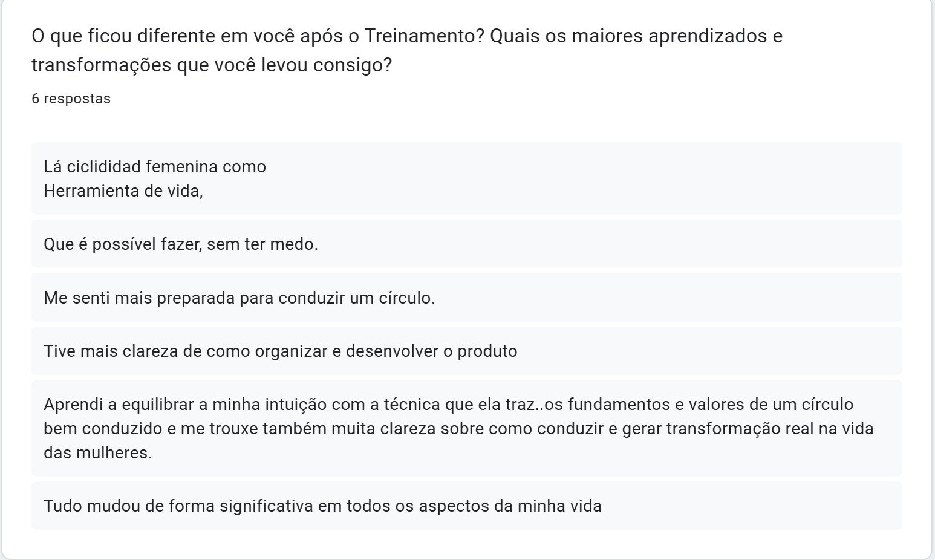This screenshot has height=560, width=935.
Task: Select the 'Lá ciclididad femenina como' response line
Action: coord(154,167)
